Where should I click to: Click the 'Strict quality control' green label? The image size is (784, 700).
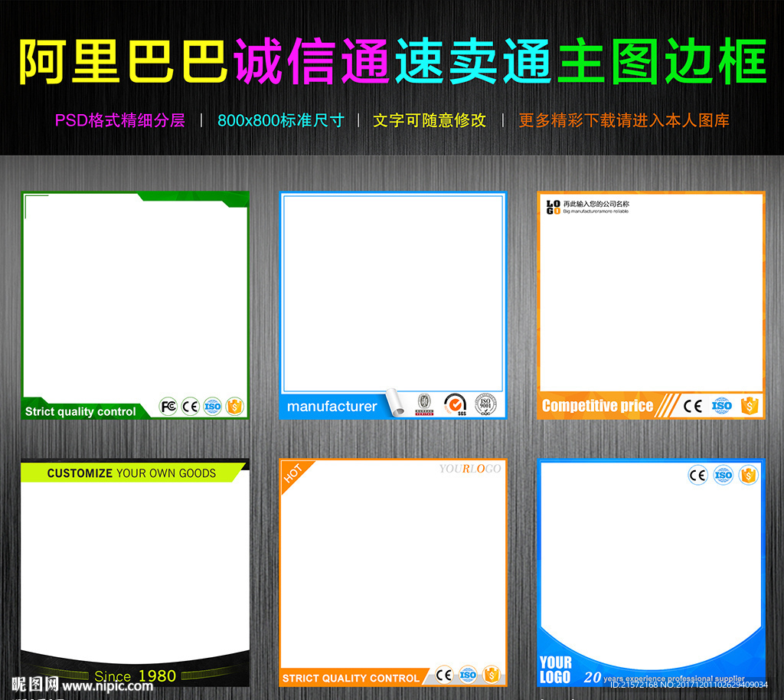(x=80, y=411)
